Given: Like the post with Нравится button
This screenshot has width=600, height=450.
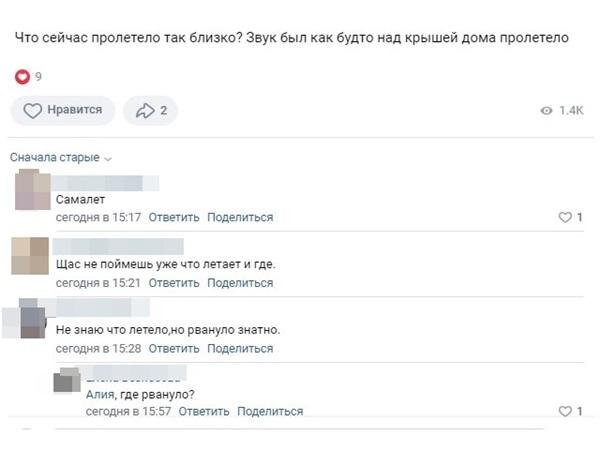Looking at the screenshot, I should pyautogui.click(x=63, y=110).
